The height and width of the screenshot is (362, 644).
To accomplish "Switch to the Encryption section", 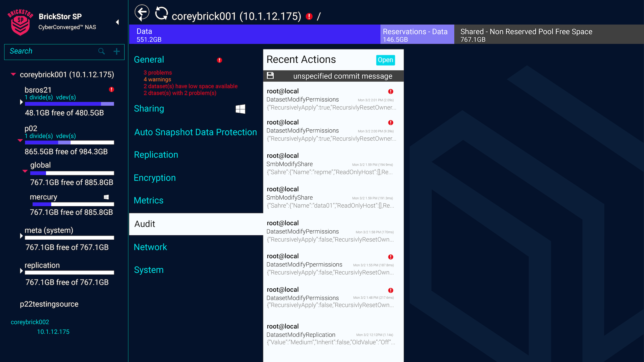I will [x=155, y=178].
